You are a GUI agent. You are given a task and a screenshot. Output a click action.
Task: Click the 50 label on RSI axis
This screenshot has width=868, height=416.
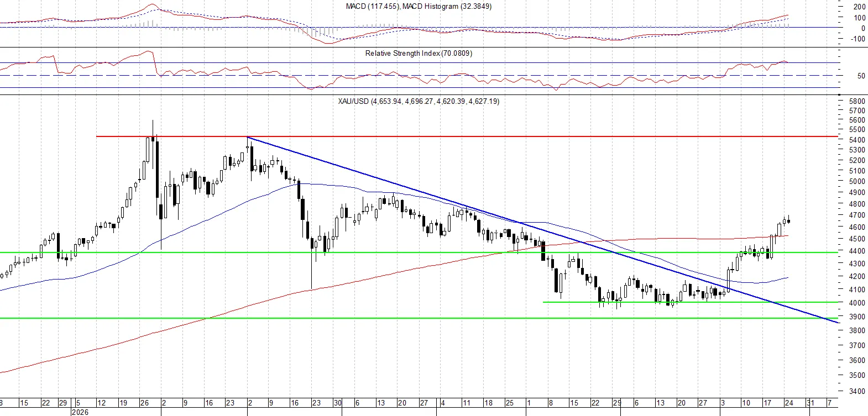(x=861, y=76)
